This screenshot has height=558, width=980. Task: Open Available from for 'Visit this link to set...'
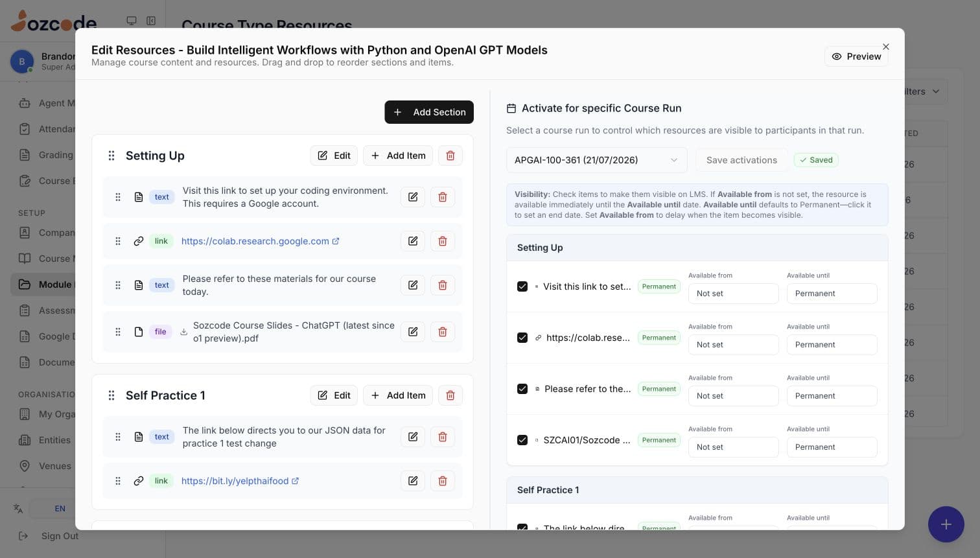click(734, 294)
